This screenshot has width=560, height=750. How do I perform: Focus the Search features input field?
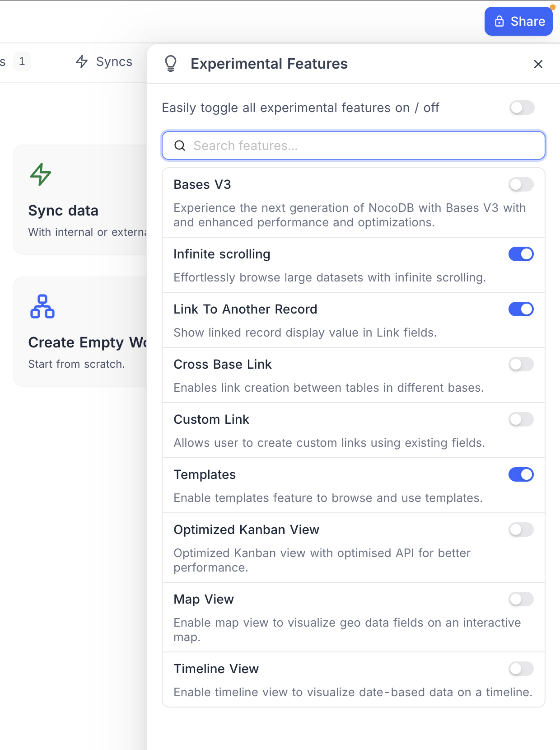pyautogui.click(x=361, y=145)
